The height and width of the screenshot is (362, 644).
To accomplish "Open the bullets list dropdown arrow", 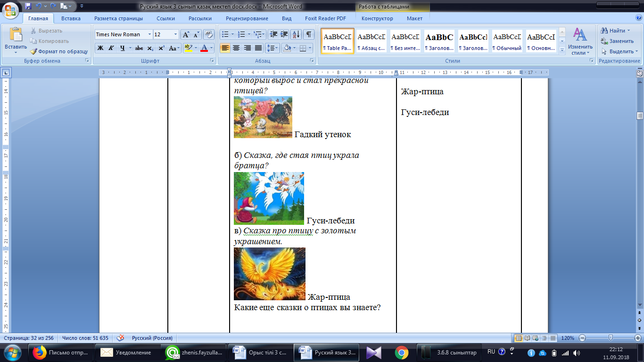I will (x=232, y=34).
